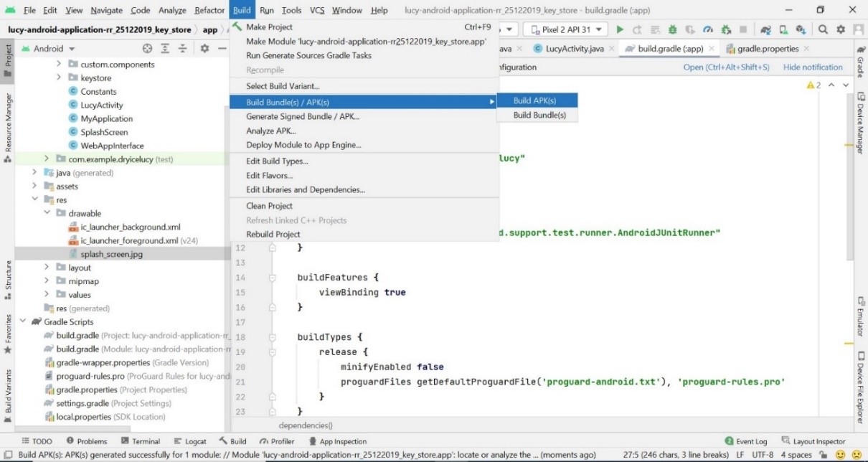Click the Hide notification link

(813, 67)
